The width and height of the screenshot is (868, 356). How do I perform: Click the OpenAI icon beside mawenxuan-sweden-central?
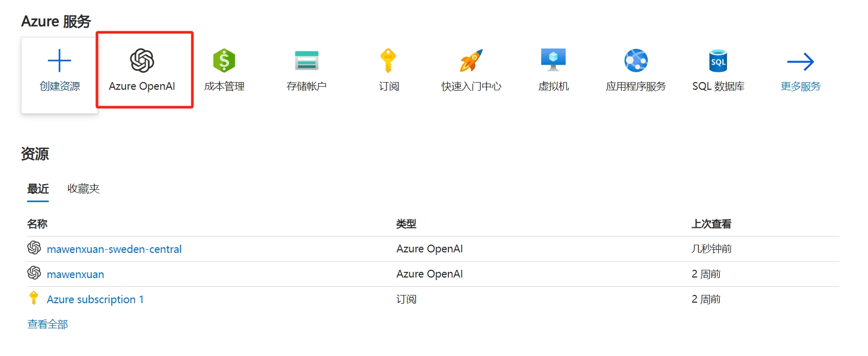pos(34,248)
